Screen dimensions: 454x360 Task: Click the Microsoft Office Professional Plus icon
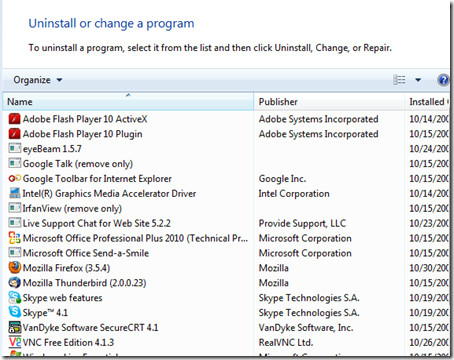click(x=14, y=238)
